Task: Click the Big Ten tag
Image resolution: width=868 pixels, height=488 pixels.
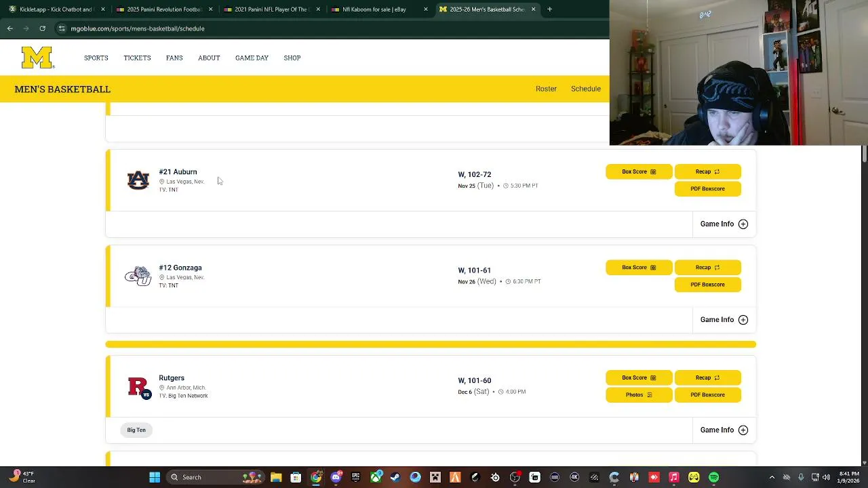Action: pos(136,430)
